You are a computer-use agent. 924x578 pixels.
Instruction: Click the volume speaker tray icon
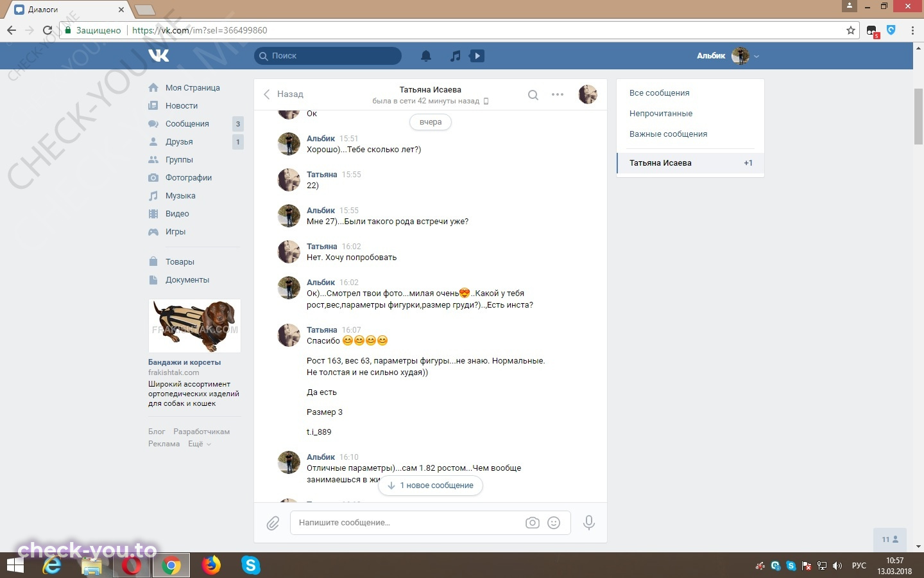837,566
